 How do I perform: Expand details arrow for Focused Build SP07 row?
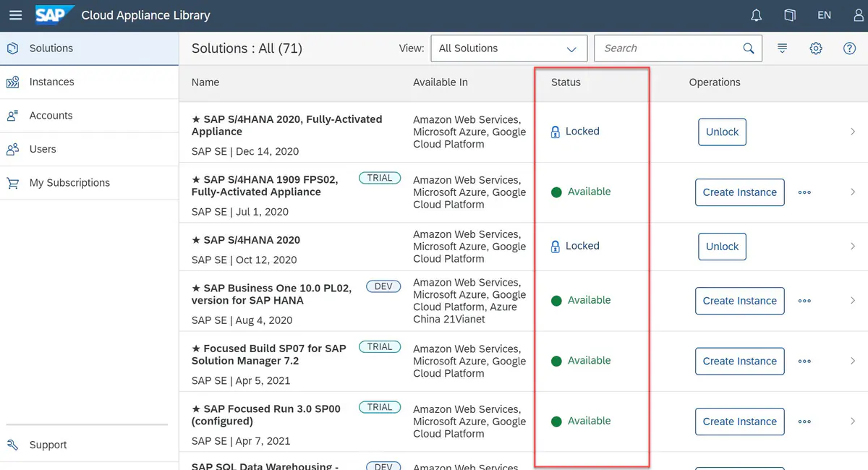pos(853,362)
